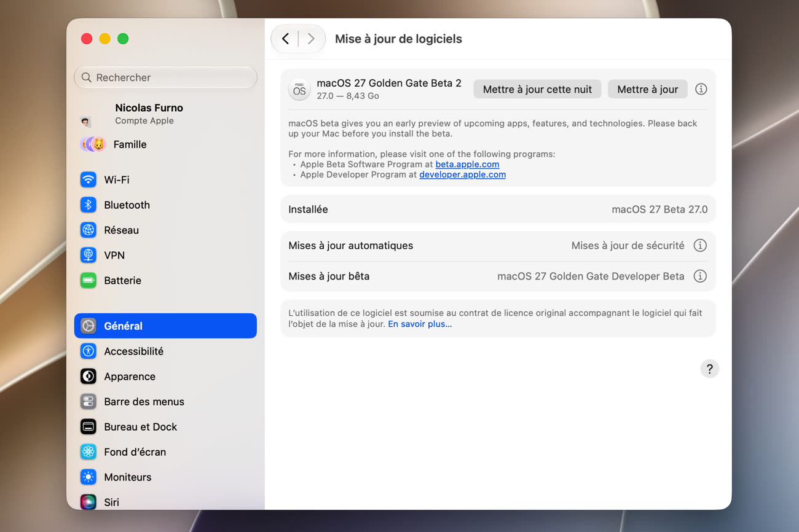Image resolution: width=799 pixels, height=532 pixels.
Task: Select the Général sidebar label
Action: (x=124, y=326)
